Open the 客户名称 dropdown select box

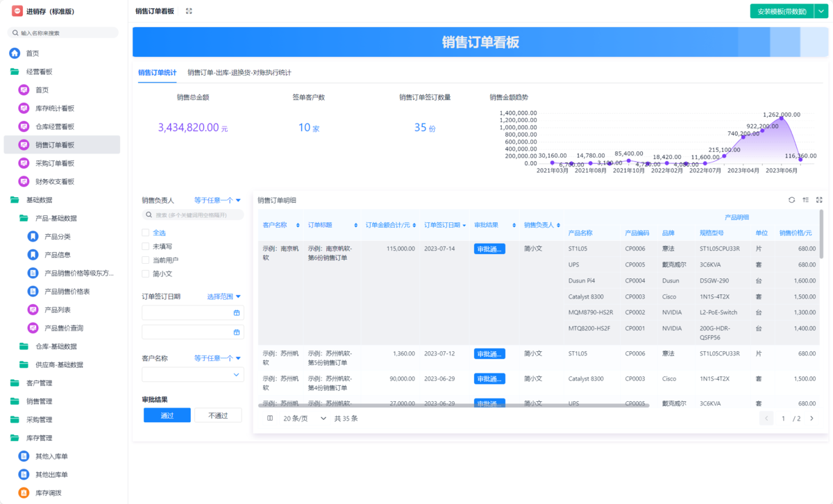(x=192, y=375)
